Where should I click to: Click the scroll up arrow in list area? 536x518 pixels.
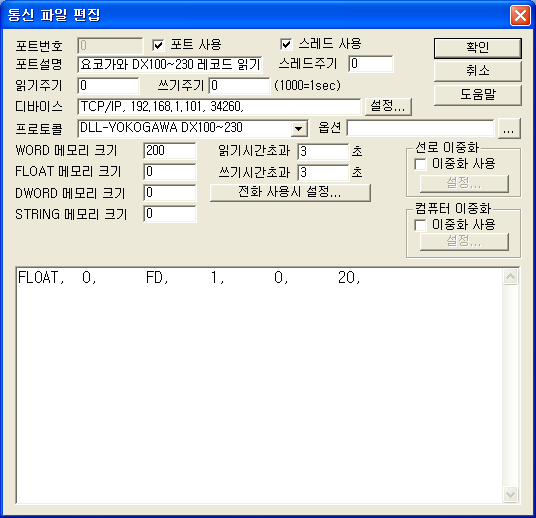(x=510, y=277)
